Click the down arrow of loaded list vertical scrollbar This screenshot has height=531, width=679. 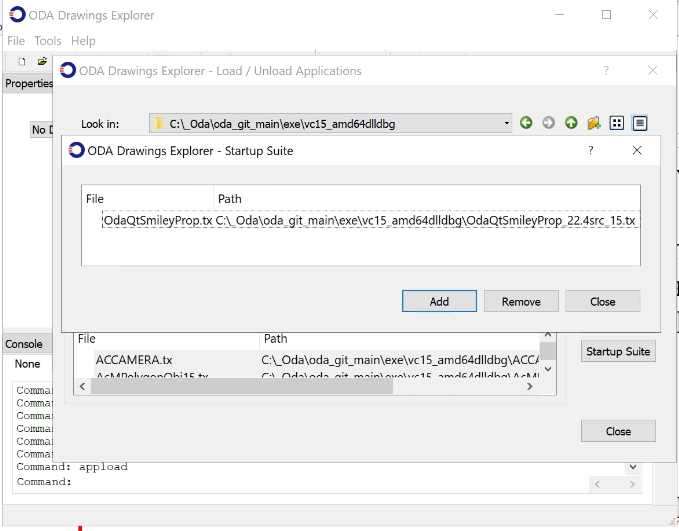point(548,369)
